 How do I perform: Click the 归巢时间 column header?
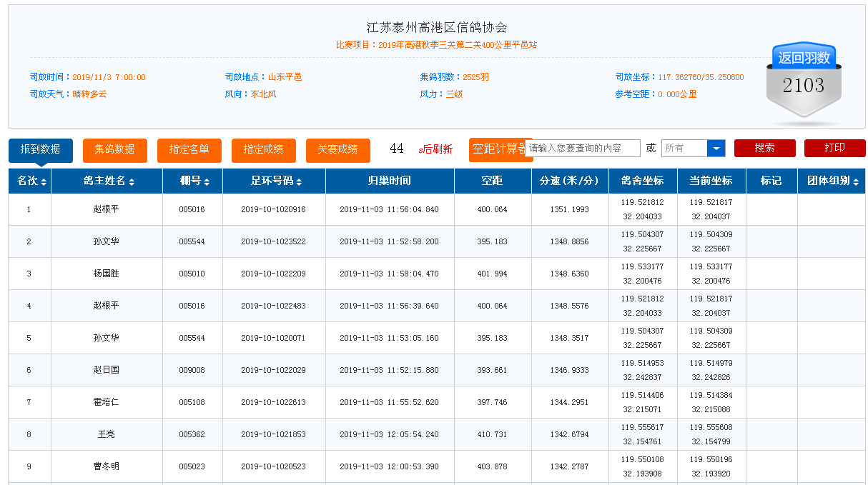[390, 181]
